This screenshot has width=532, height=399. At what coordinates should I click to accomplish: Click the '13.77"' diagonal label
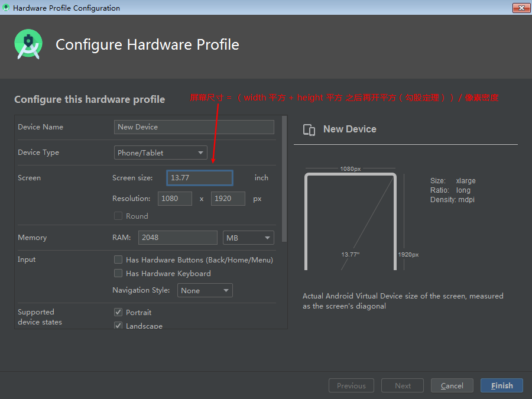(350, 254)
